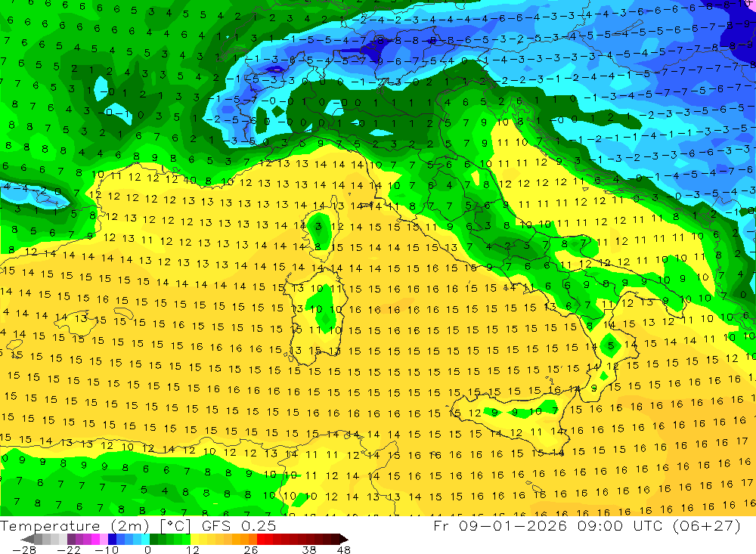The width and height of the screenshot is (756, 554).
Task: Click the dark blue swatch above -10
Action: [x=112, y=539]
